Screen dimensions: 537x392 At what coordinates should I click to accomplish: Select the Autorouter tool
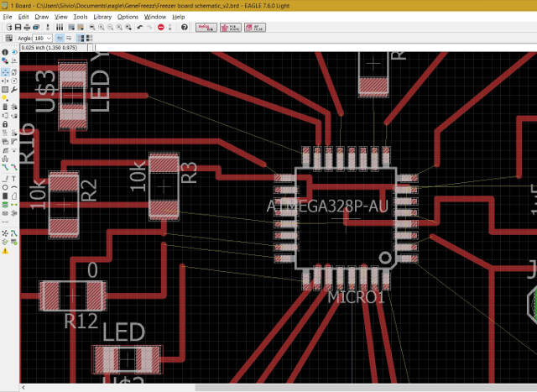[x=14, y=233]
